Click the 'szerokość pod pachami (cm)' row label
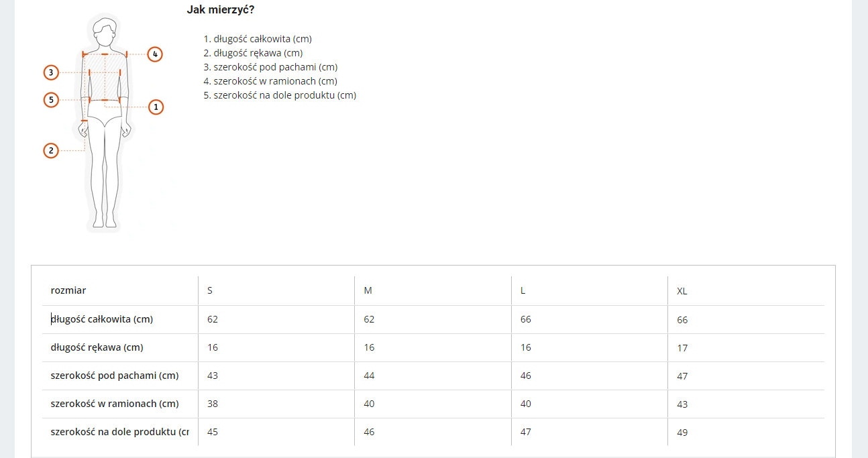Viewport: 868px width, 458px height. [115, 376]
